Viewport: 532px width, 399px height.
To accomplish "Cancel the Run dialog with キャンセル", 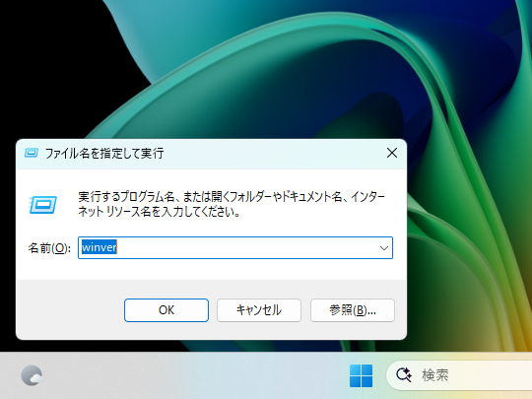I will (259, 310).
